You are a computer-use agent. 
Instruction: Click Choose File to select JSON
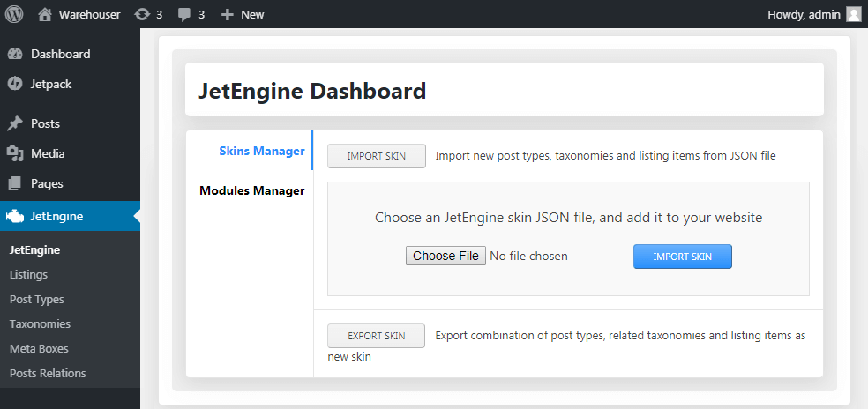point(445,256)
